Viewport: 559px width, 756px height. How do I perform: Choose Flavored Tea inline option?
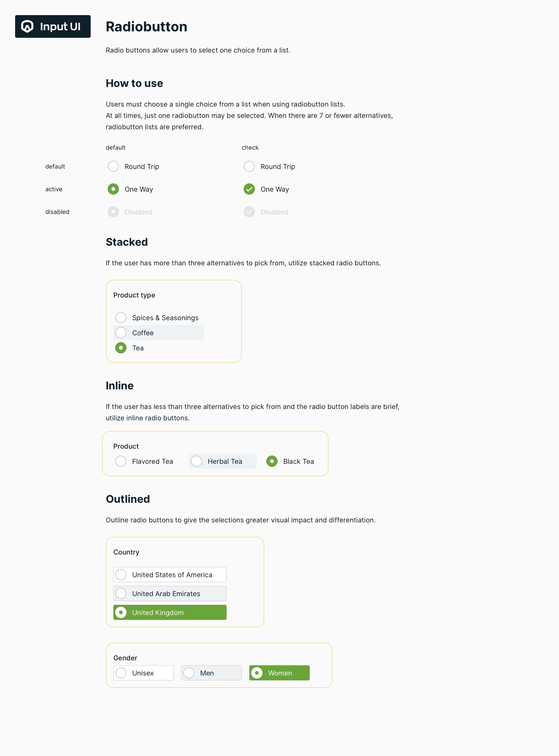(121, 461)
